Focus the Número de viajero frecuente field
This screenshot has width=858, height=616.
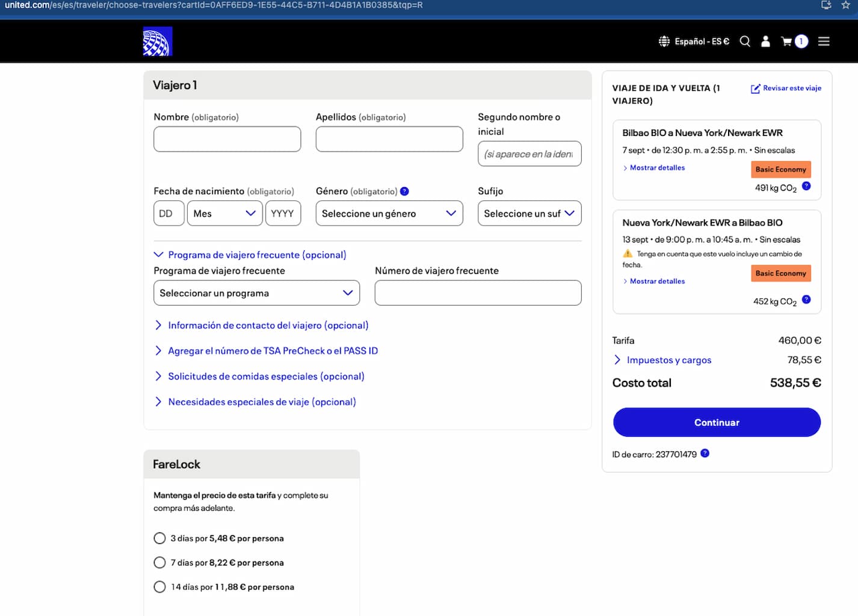tap(478, 293)
